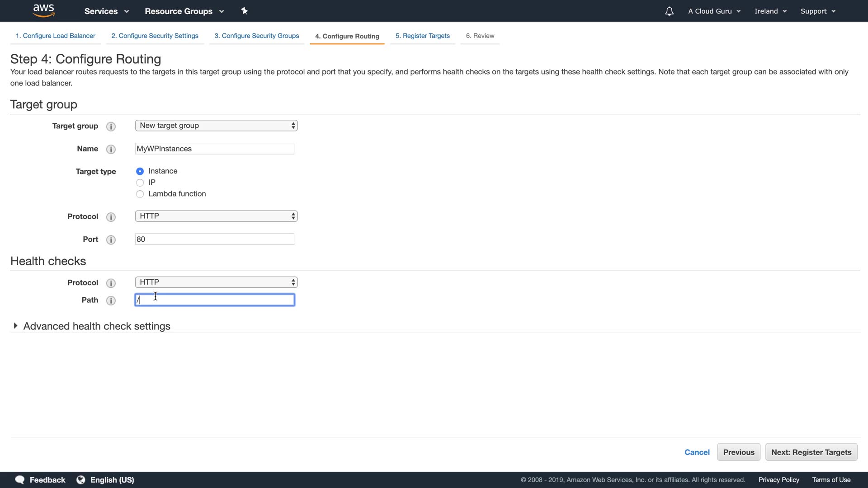Open the Services menu

[106, 11]
